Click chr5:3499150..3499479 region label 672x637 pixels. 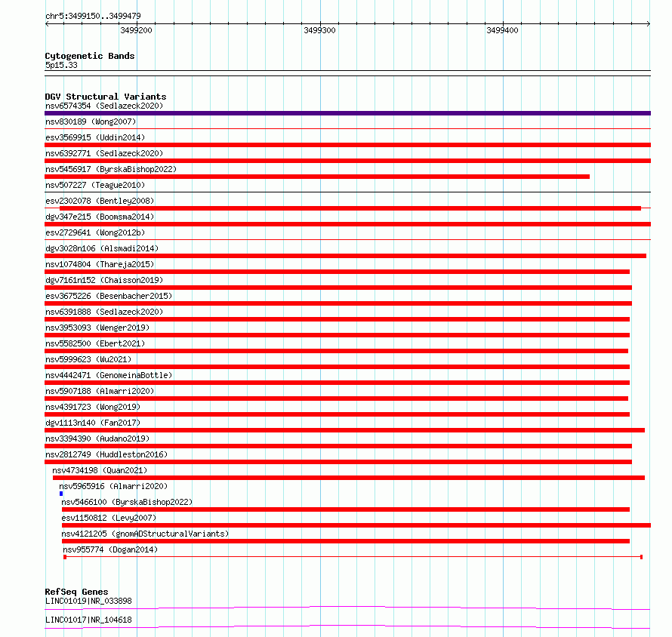[x=93, y=16]
